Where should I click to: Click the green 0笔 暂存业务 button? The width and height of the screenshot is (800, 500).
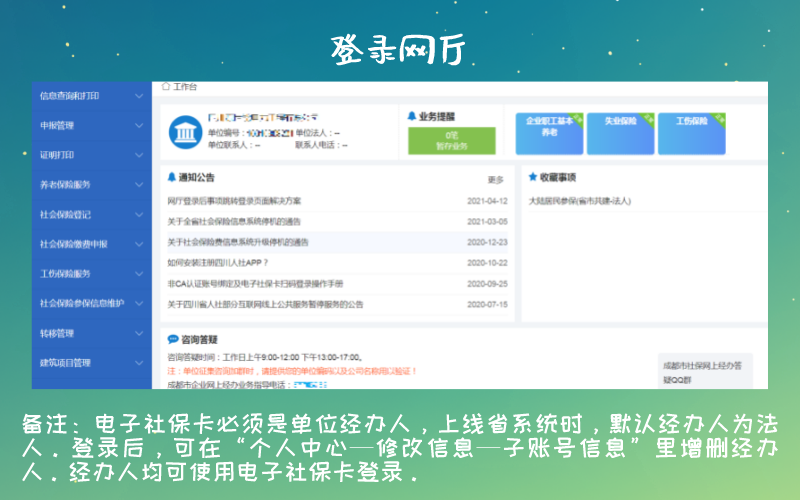(x=452, y=141)
